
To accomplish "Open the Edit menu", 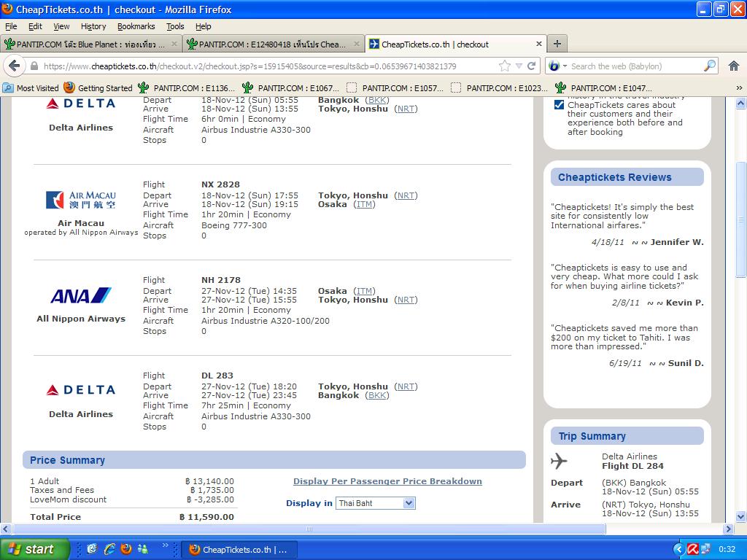I will click(35, 26).
